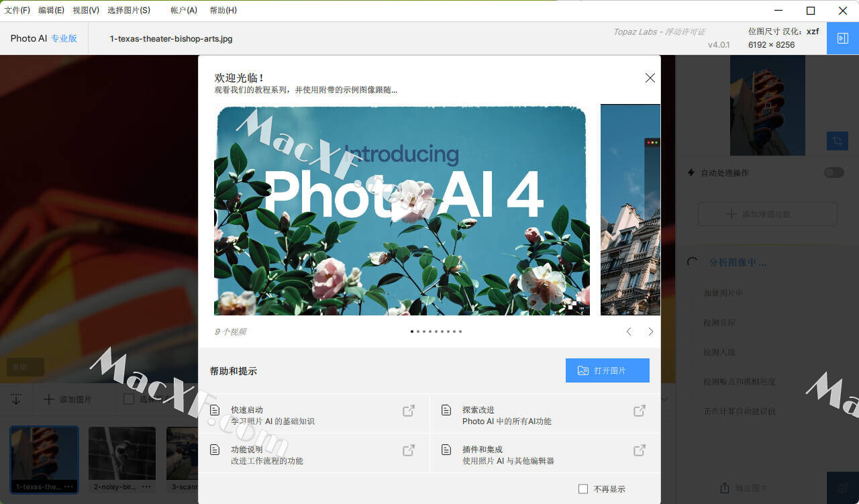Click the blue 打开图片 button

click(607, 370)
